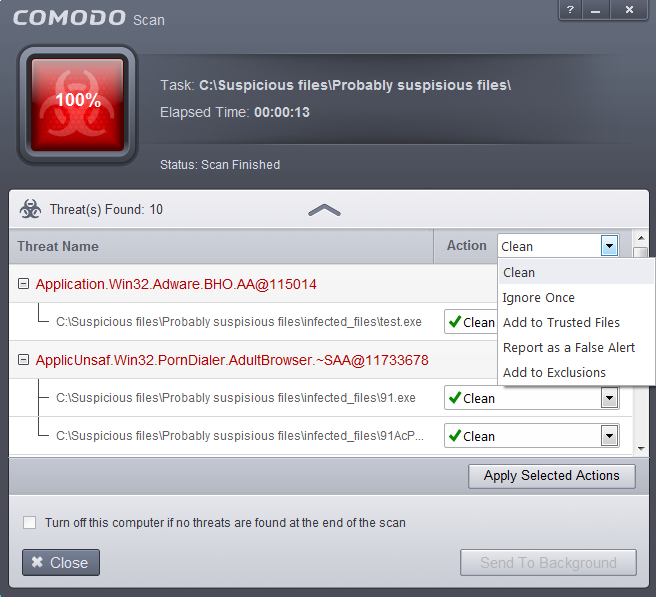Open action dropdown for the 91AcP file
This screenshot has height=597, width=656.
[609, 436]
